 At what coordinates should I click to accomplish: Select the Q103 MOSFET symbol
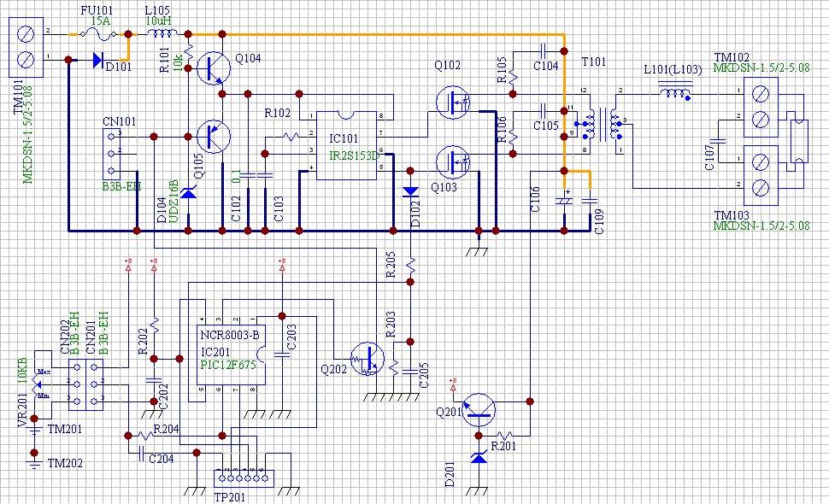coord(453,162)
